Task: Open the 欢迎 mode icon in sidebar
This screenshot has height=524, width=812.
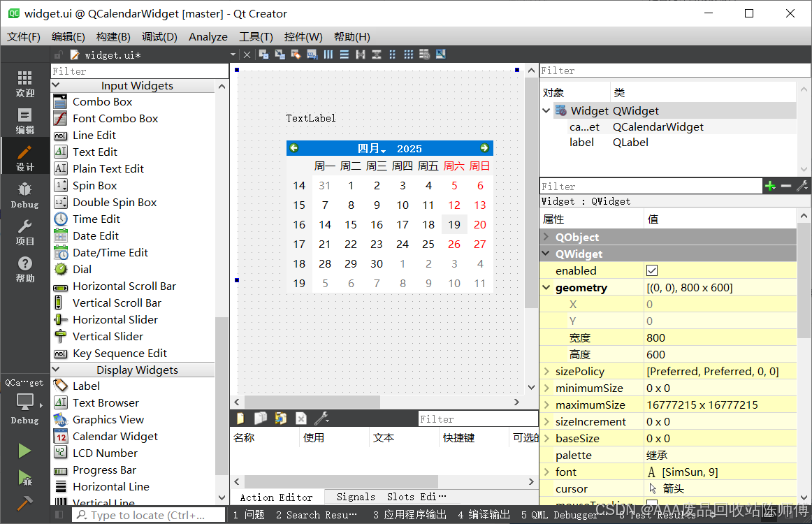Action: pos(24,84)
